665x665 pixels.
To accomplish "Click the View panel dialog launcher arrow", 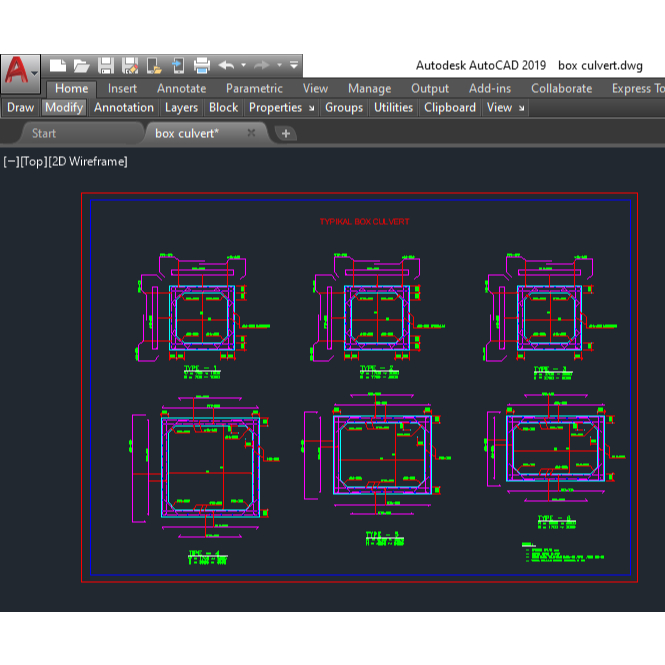I will [522, 109].
